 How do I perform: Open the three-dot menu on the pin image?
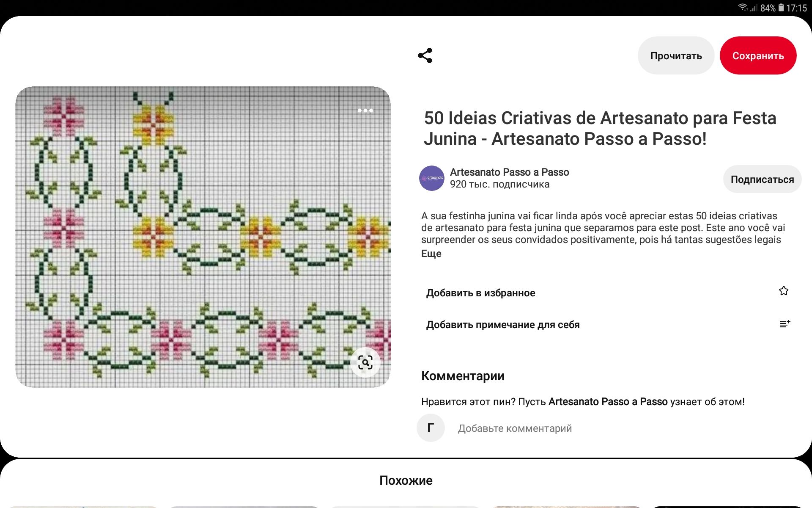pos(365,110)
